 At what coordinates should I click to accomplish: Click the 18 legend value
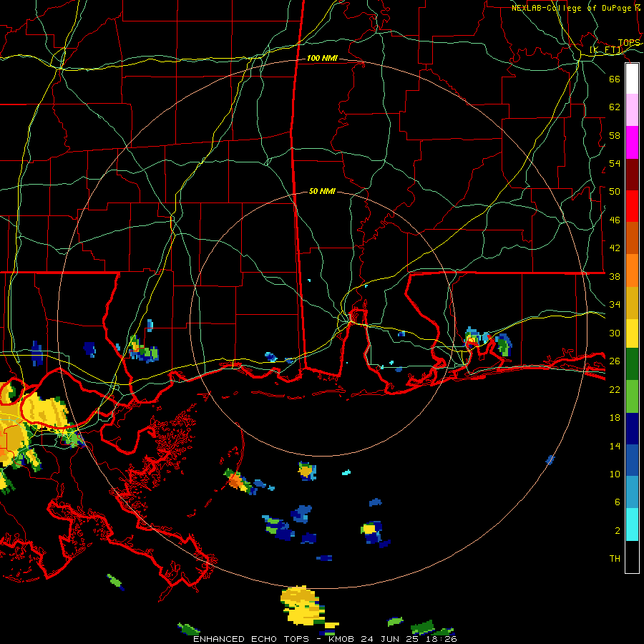pyautogui.click(x=615, y=418)
